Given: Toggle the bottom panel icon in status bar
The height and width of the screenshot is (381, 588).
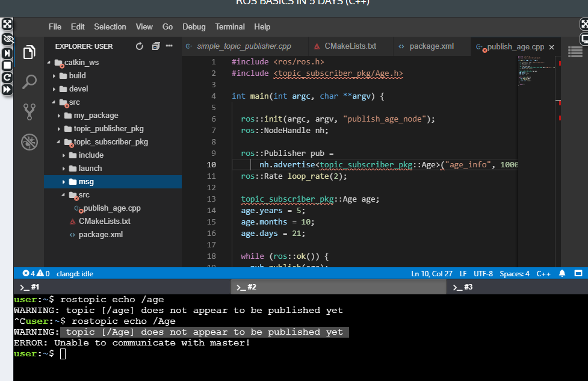Looking at the screenshot, I should 578,273.
